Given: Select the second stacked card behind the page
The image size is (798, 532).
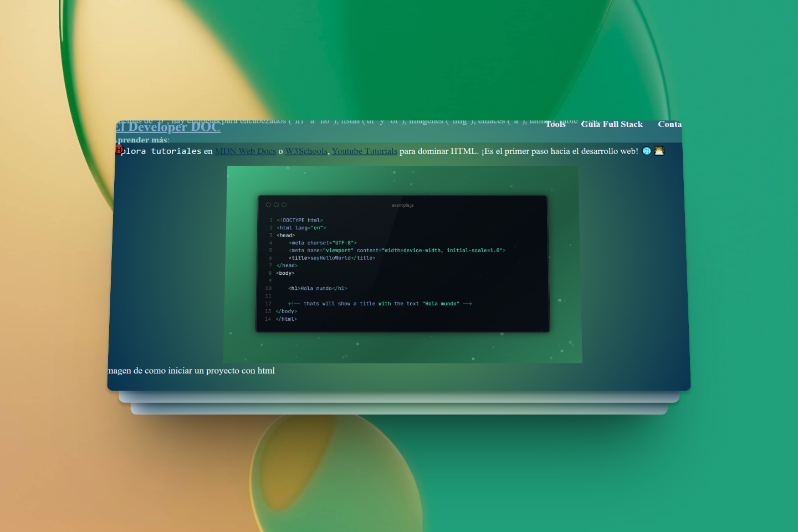Looking at the screenshot, I should (399, 397).
